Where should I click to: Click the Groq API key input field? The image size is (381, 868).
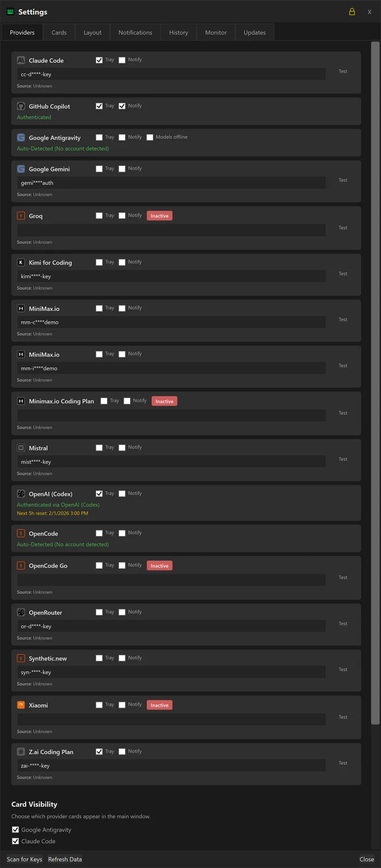[x=172, y=230]
